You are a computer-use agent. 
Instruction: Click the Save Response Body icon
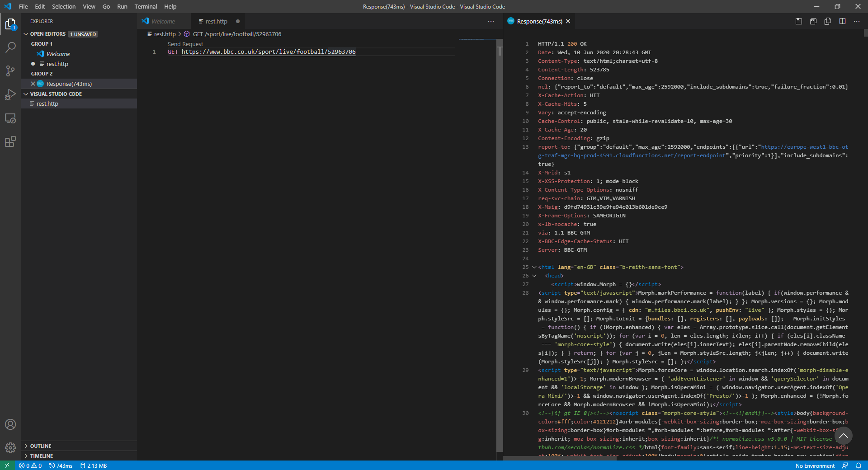(x=813, y=21)
